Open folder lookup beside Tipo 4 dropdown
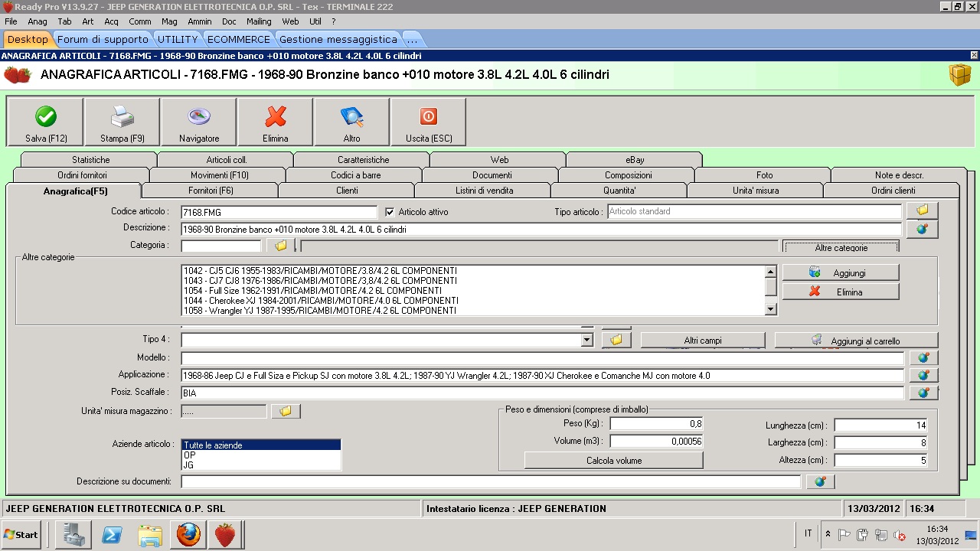Viewport: 980px width, 551px height. click(x=616, y=340)
